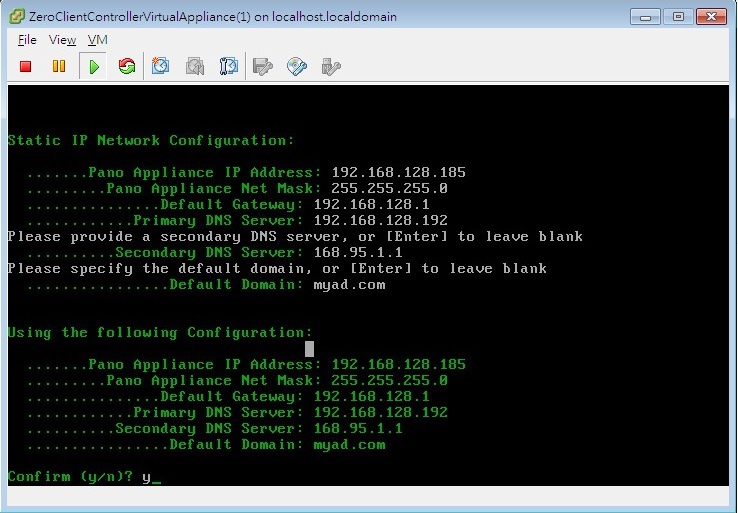The width and height of the screenshot is (738, 513).
Task: Click the green confirmed net mask 255.255.255.0
Action: click(x=389, y=380)
